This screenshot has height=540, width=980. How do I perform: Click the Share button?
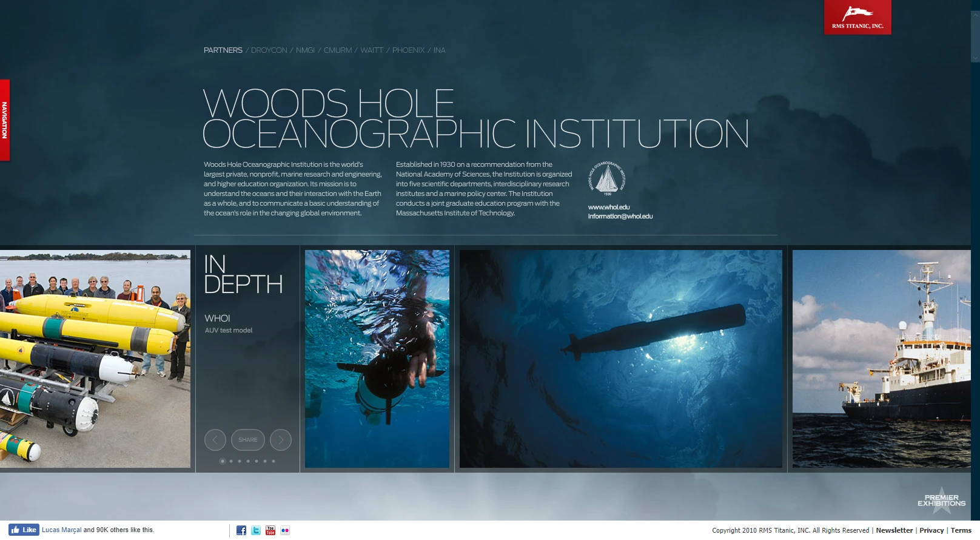(248, 440)
